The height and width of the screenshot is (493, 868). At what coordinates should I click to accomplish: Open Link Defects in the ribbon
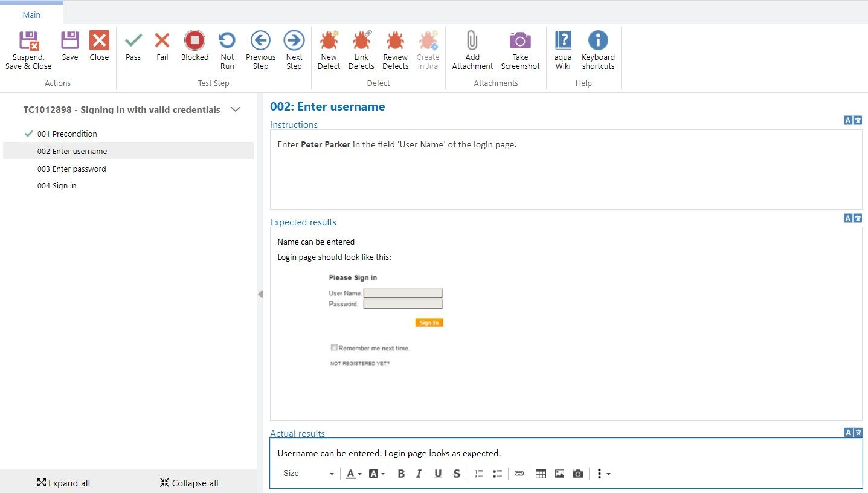[x=361, y=41]
